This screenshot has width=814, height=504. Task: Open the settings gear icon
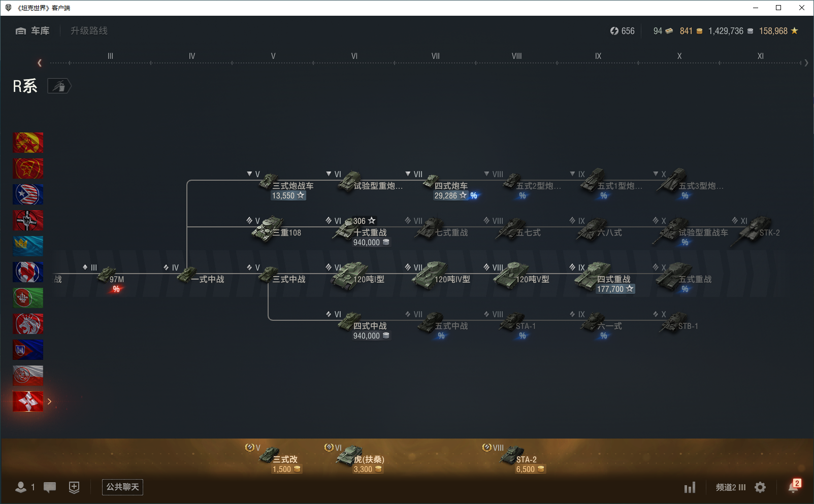pos(760,487)
